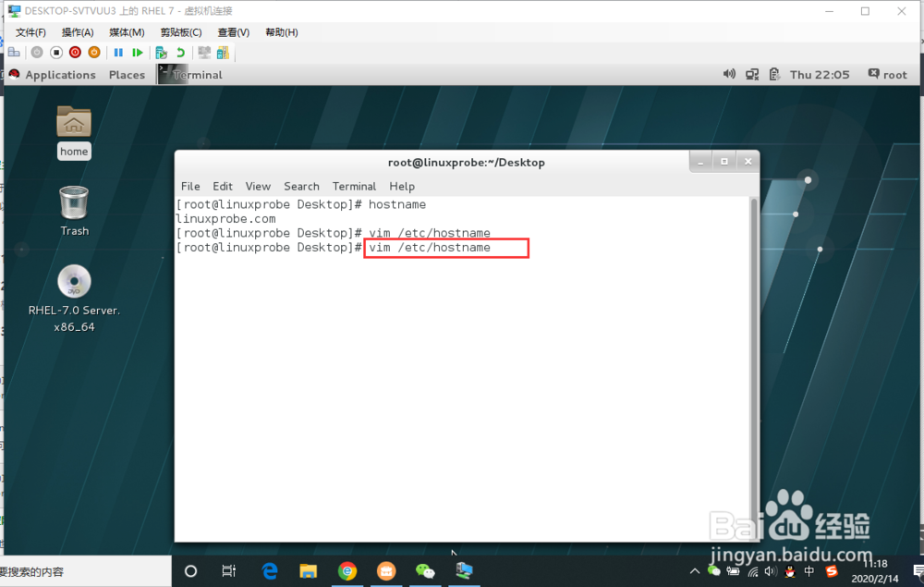Click the network icon in GNOME top bar

753,74
